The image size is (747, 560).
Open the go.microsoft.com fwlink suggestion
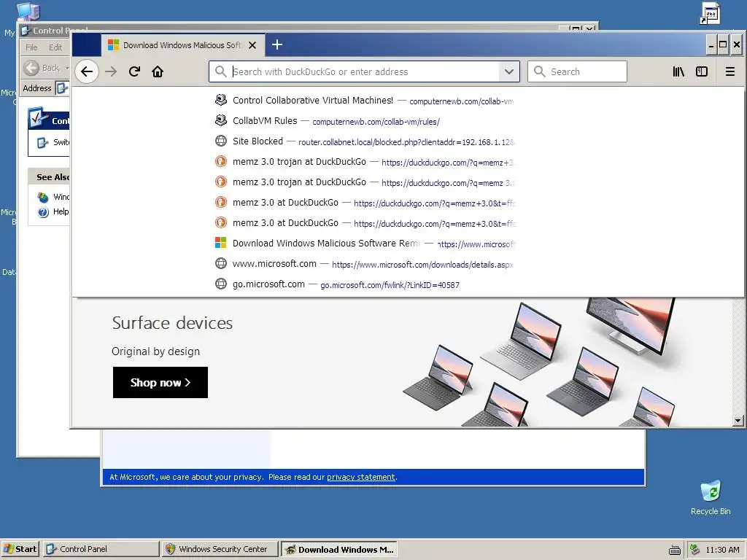(x=365, y=284)
